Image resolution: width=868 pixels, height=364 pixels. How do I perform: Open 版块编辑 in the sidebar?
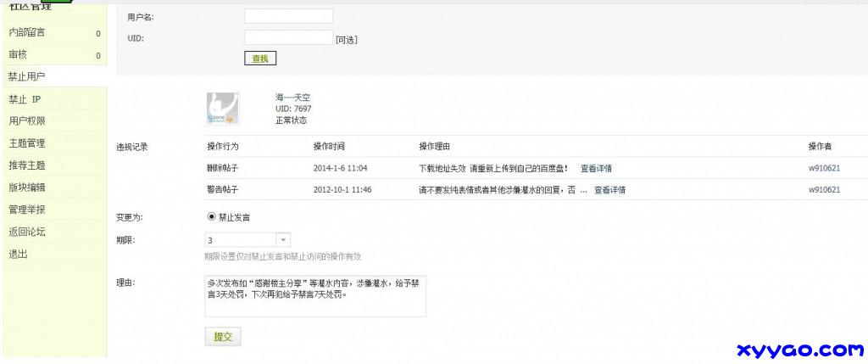27,188
